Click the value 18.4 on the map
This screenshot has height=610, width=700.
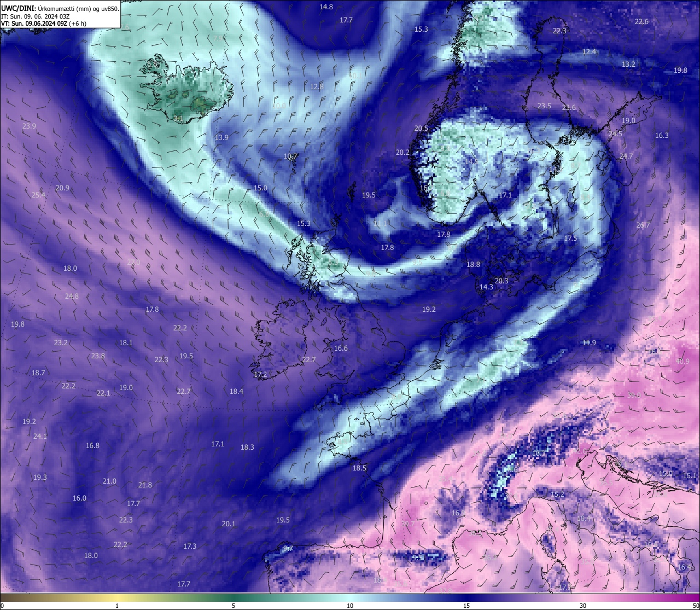click(236, 392)
